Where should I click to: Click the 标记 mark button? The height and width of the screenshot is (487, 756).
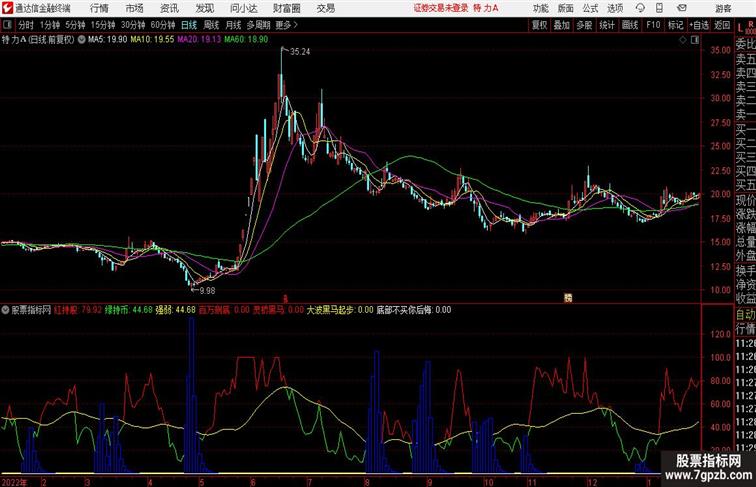[675, 25]
